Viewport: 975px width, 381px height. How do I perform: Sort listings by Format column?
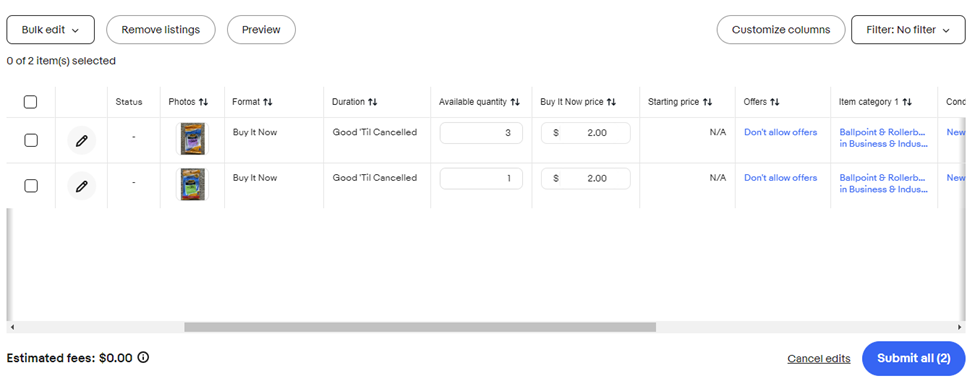[268, 102]
